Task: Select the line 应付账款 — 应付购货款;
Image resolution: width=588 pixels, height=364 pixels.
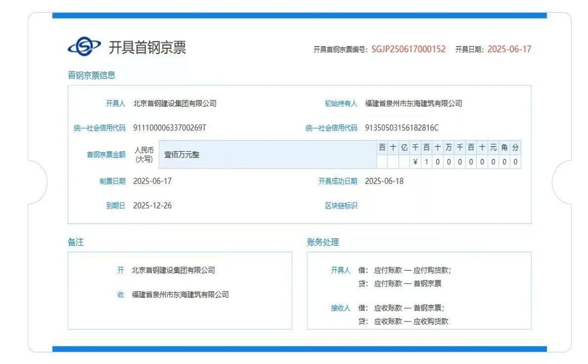Action: coord(412,270)
